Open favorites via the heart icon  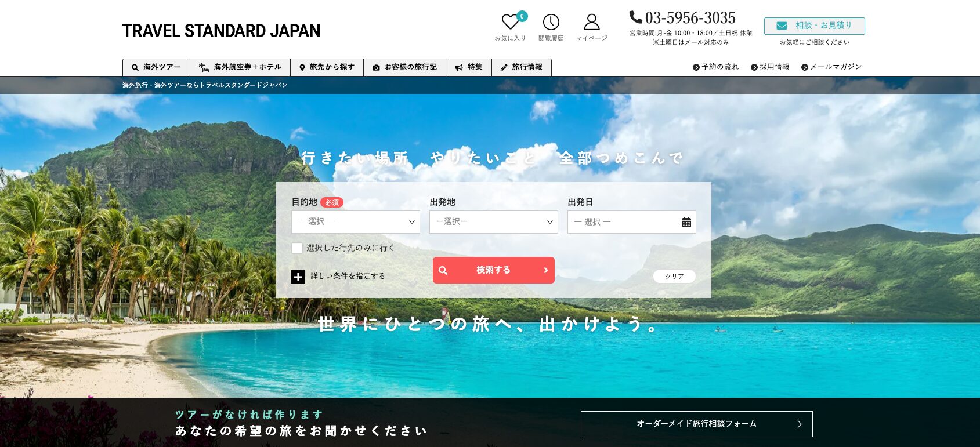(510, 23)
